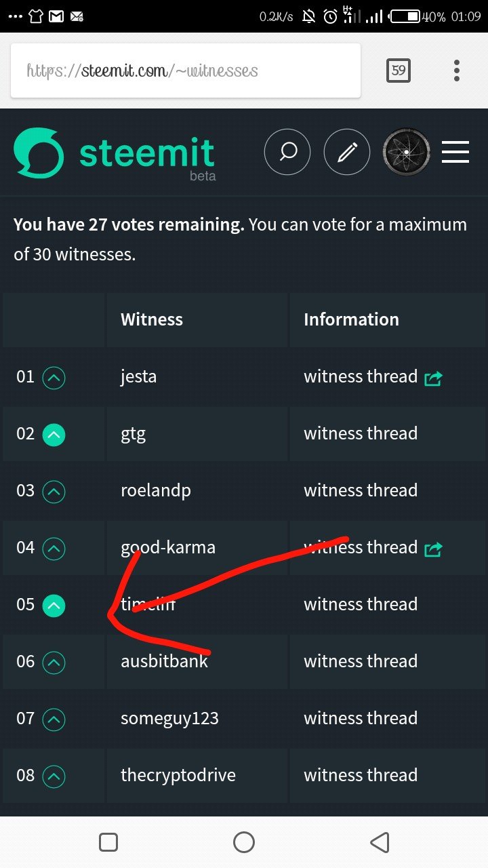The image size is (488, 868).
Task: Open roelandp's witness thread link
Action: click(x=360, y=490)
